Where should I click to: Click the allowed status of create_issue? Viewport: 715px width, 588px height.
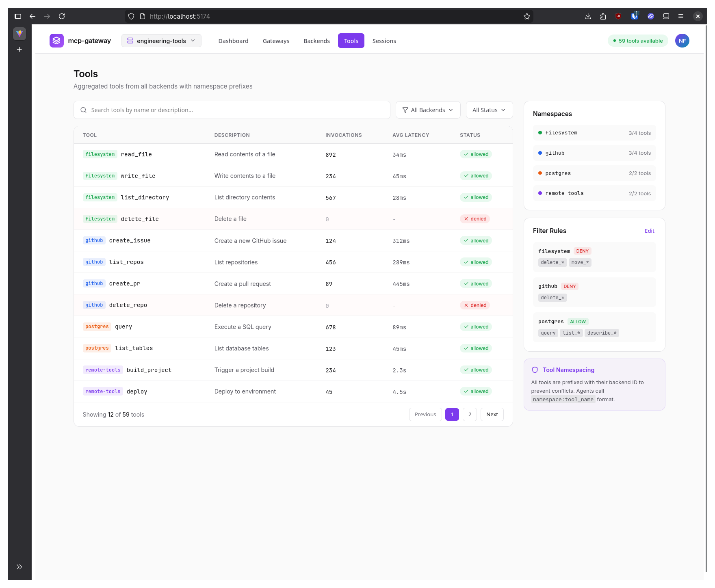tap(476, 241)
